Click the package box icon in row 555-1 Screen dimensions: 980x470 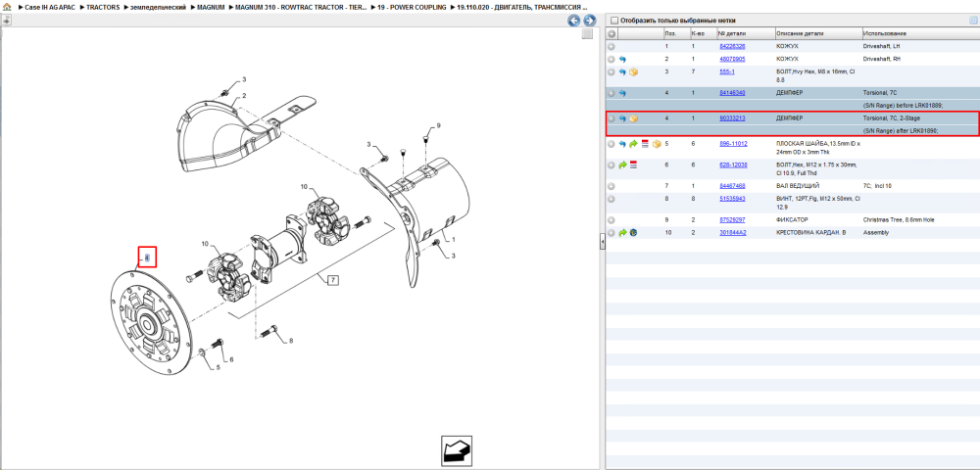[x=633, y=72]
